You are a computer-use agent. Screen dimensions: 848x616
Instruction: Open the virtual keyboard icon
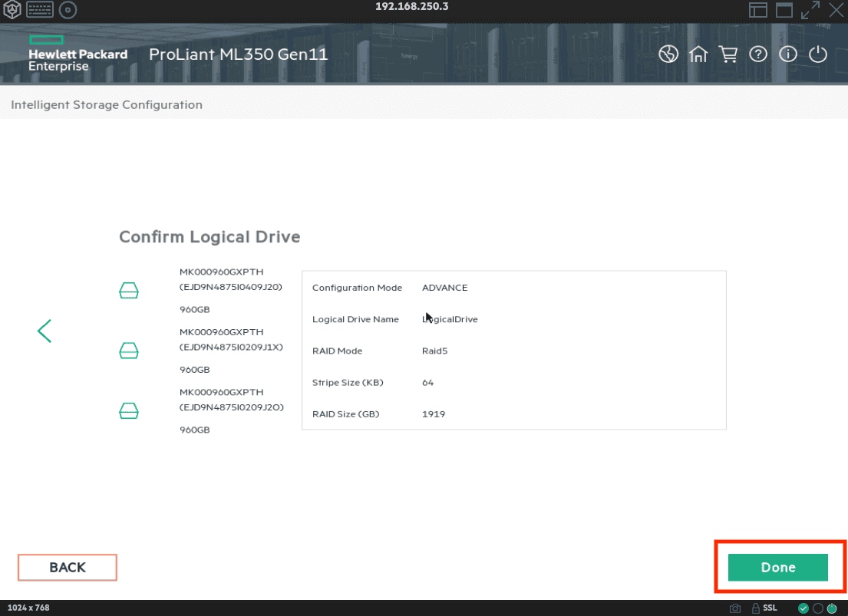[x=39, y=10]
